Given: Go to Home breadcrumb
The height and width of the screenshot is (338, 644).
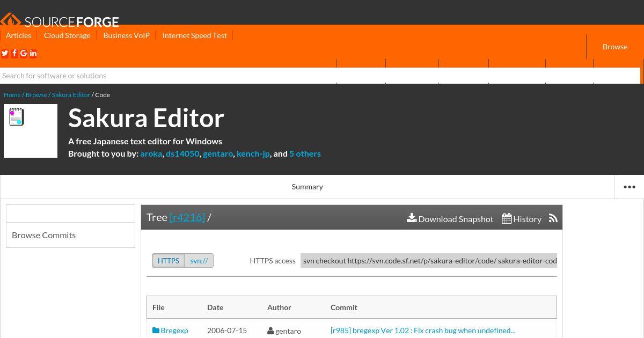Looking at the screenshot, I should (x=12, y=94).
